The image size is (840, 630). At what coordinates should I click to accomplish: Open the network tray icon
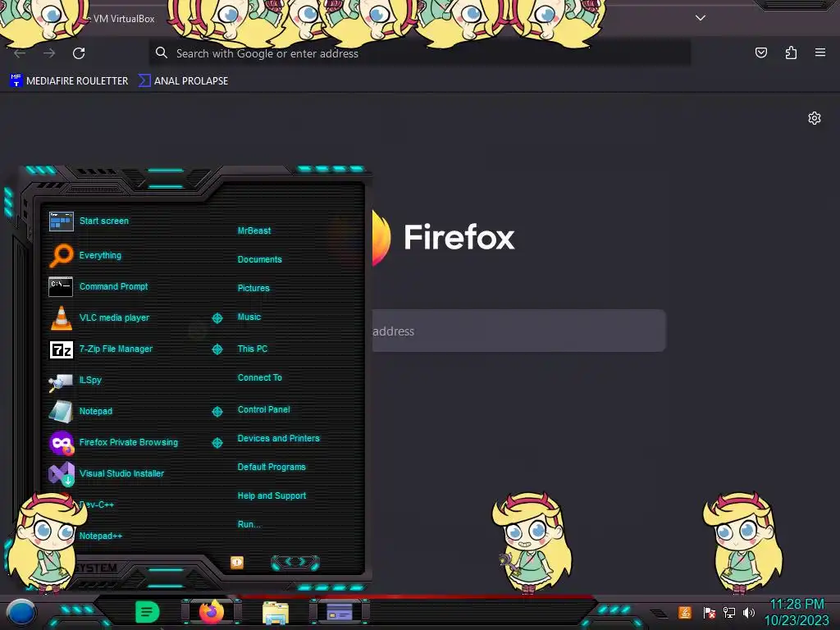pos(729,612)
